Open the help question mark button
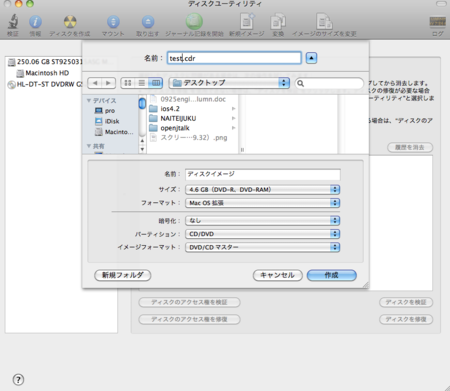 coord(18,379)
